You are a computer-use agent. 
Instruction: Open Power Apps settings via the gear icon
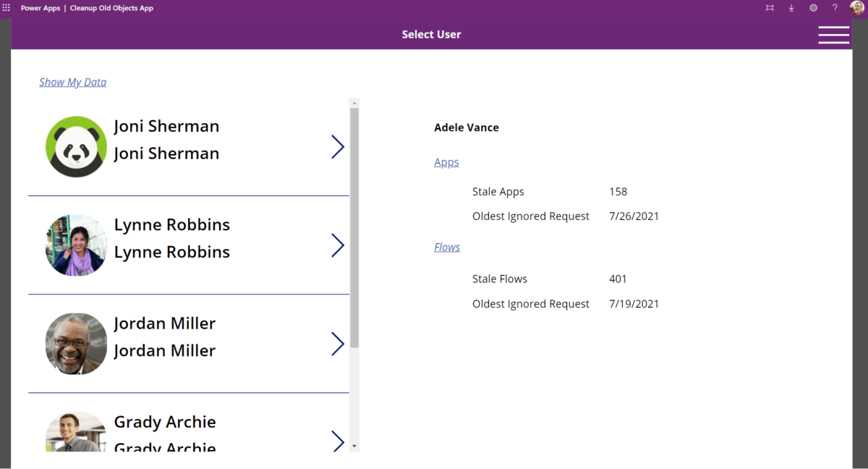tap(813, 7)
